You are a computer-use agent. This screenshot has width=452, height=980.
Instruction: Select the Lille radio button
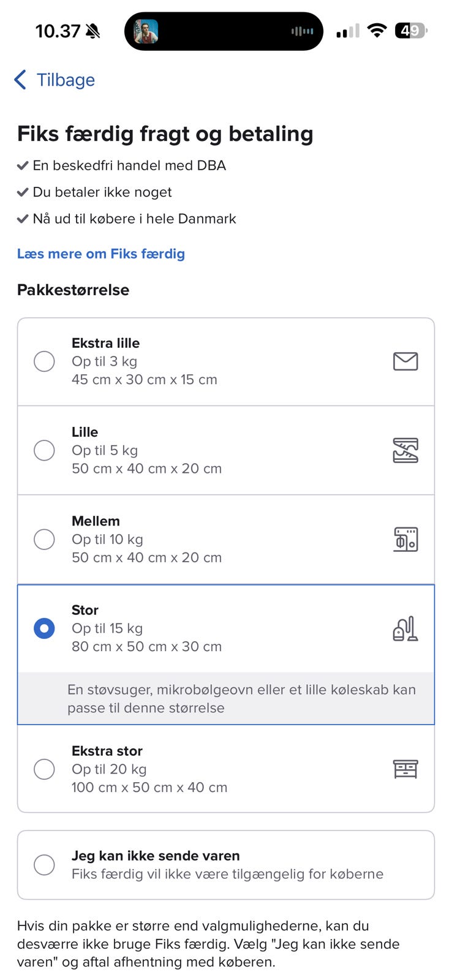[x=44, y=450]
